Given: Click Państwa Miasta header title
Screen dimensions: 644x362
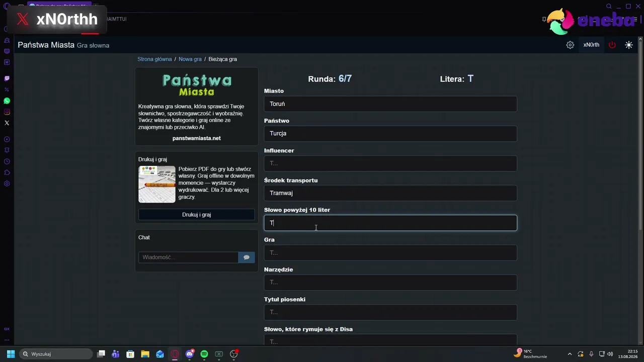Looking at the screenshot, I should pyautogui.click(x=46, y=45).
